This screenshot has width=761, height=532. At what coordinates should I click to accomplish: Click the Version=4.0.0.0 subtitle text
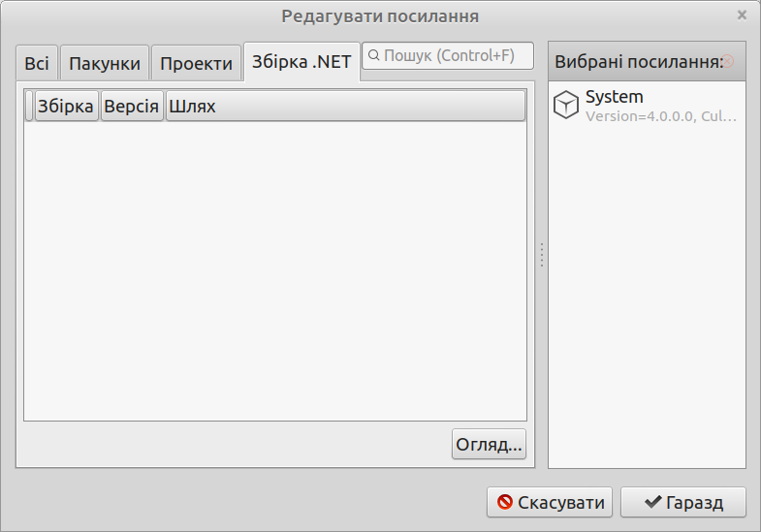click(661, 116)
